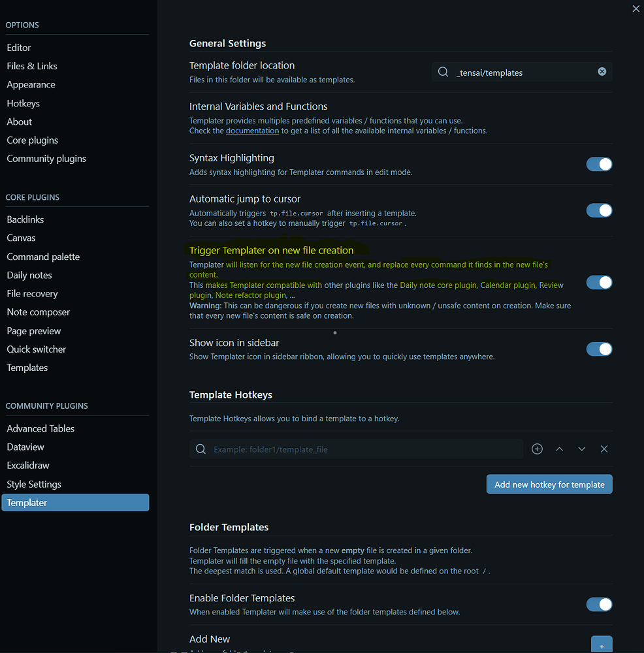The width and height of the screenshot is (644, 653).
Task: Open the Hotkeys options section
Action: (23, 103)
